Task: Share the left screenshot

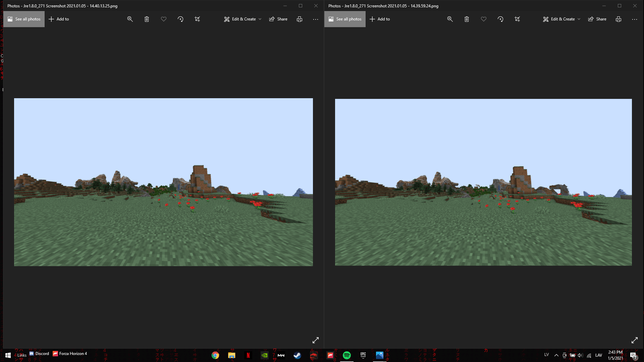Action: pos(278,19)
